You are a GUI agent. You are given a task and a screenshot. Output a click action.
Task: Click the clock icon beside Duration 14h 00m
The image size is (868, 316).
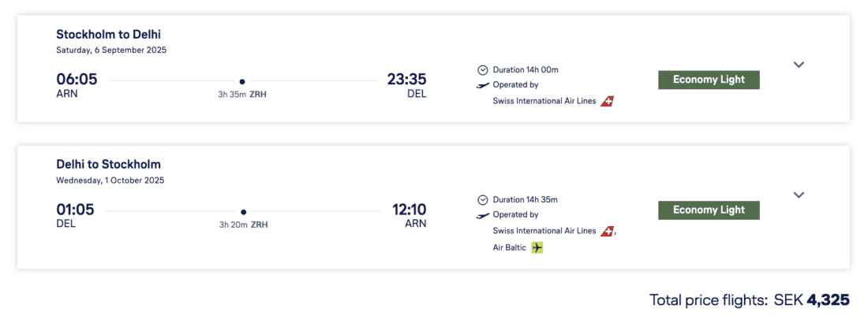[483, 69]
